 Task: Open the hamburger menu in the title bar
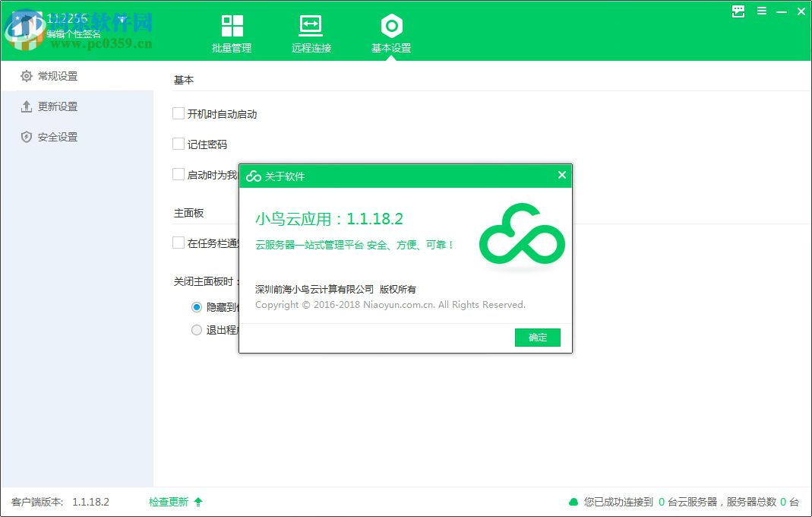[762, 11]
